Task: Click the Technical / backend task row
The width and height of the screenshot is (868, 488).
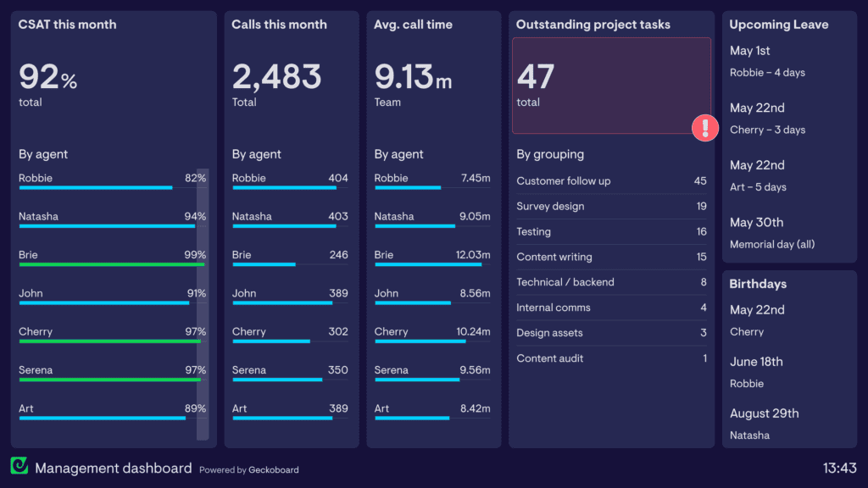Action: tap(610, 282)
